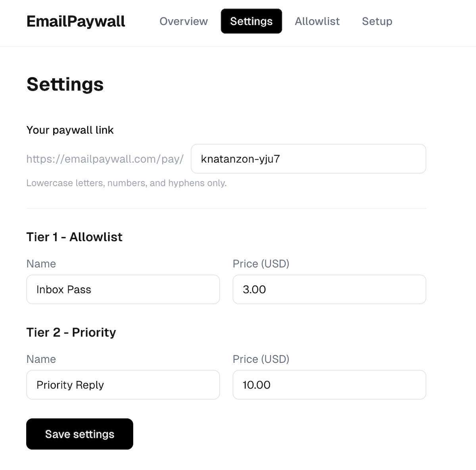
Task: Select the 3.00 price value
Action: coord(254,289)
